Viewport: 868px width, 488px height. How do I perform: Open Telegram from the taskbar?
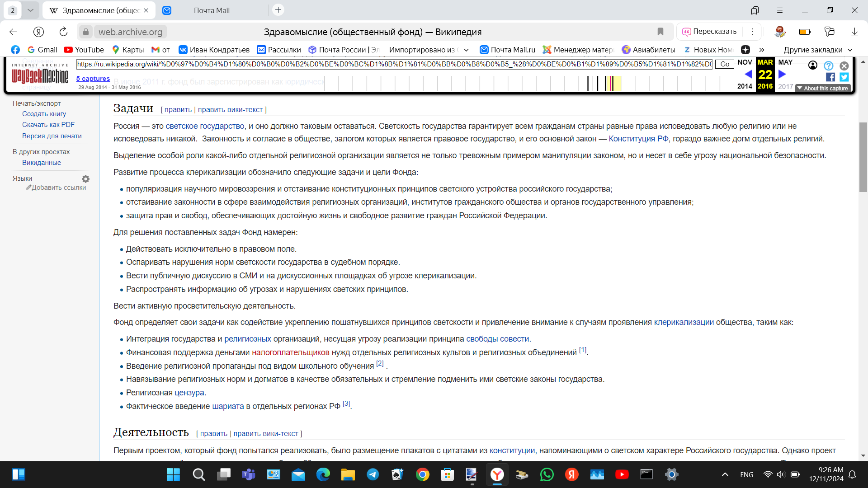point(373,474)
